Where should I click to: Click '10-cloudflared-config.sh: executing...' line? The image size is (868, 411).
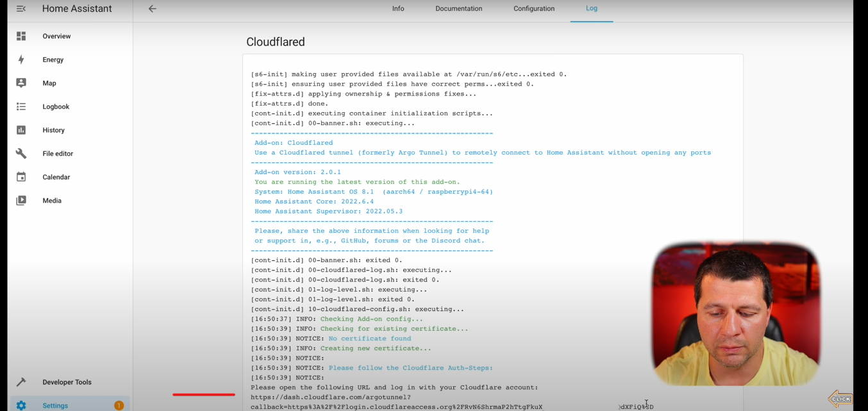pos(357,309)
